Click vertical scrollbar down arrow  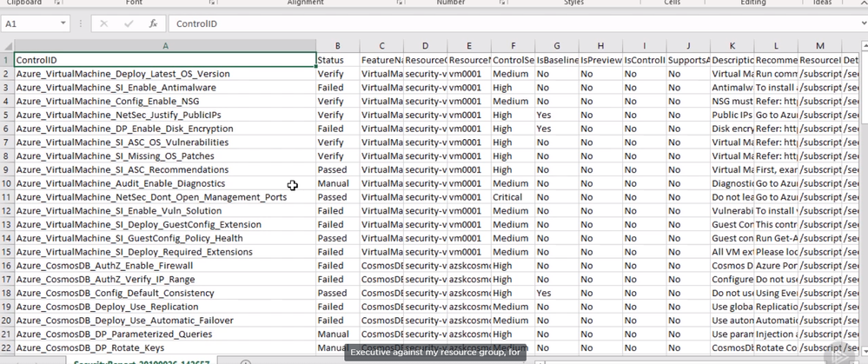(864, 349)
